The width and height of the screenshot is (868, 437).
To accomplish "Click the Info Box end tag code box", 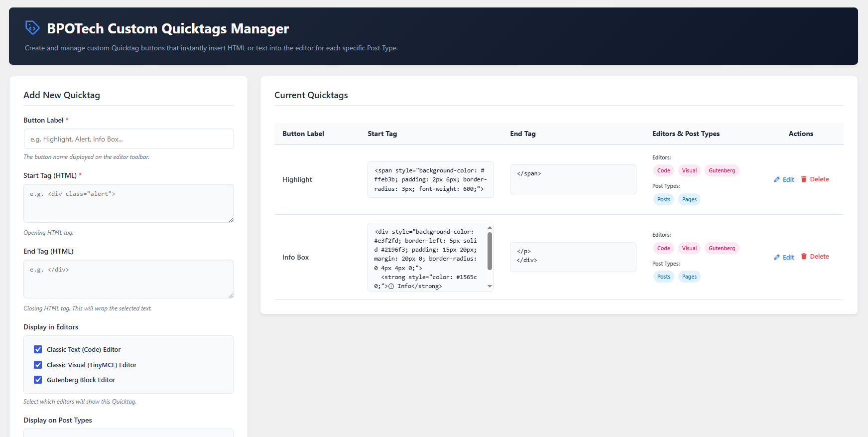I will (x=573, y=257).
